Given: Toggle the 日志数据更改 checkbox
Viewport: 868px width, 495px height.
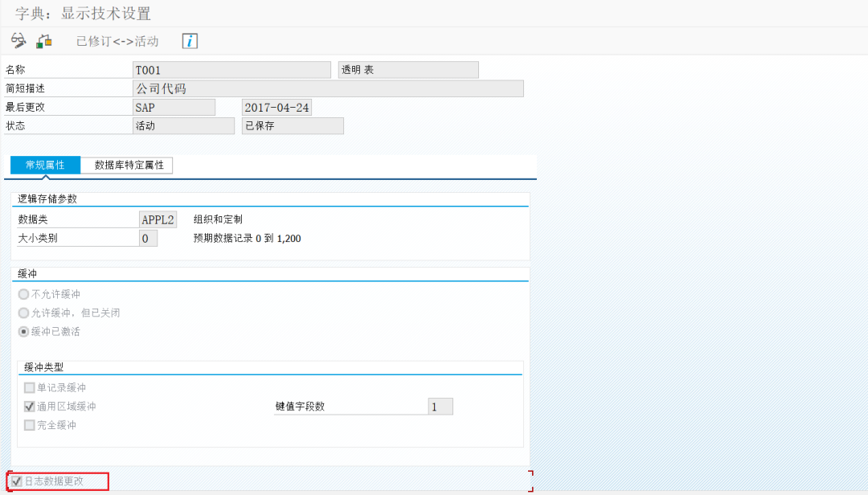Looking at the screenshot, I should (17, 481).
